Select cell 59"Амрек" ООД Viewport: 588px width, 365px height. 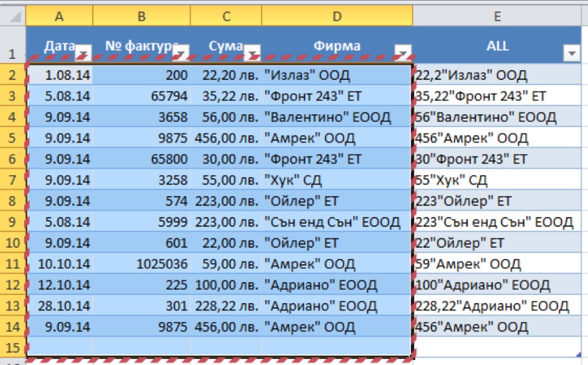tap(497, 263)
